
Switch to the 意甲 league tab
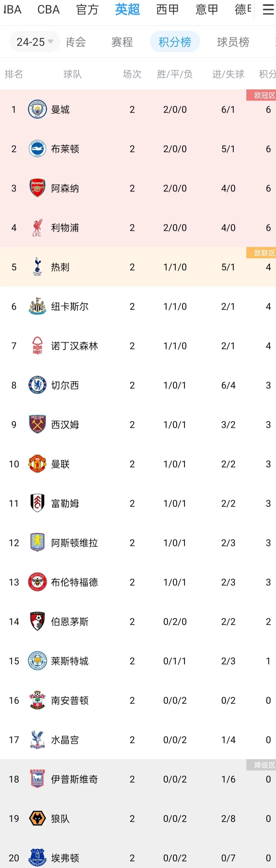207,10
